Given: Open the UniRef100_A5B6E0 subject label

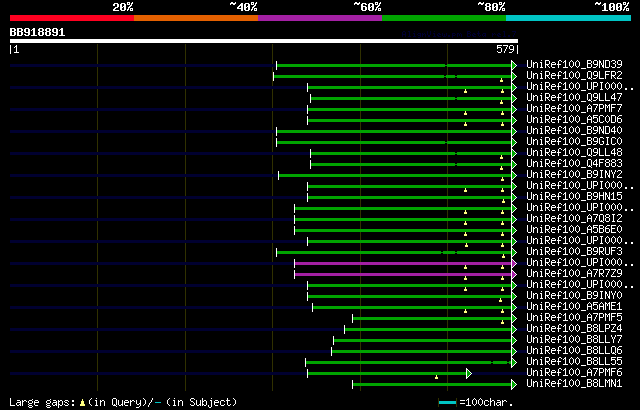Looking at the screenshot, I should click(x=574, y=230).
